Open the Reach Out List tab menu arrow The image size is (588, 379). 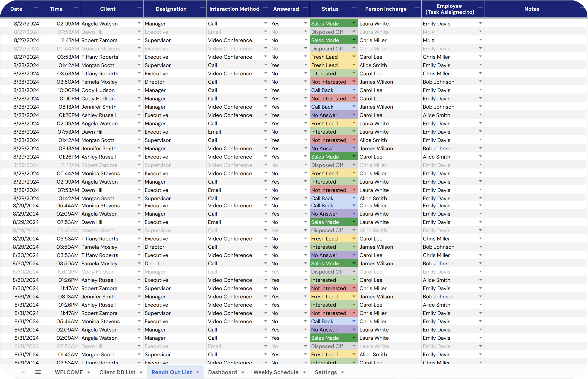198,372
